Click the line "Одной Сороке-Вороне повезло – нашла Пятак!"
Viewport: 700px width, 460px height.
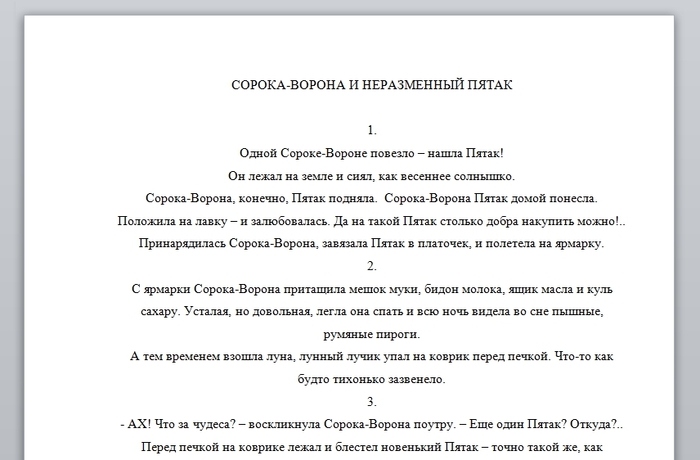371,153
